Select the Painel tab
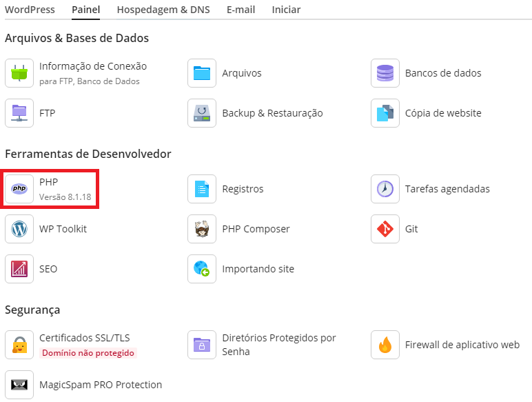 click(x=86, y=10)
